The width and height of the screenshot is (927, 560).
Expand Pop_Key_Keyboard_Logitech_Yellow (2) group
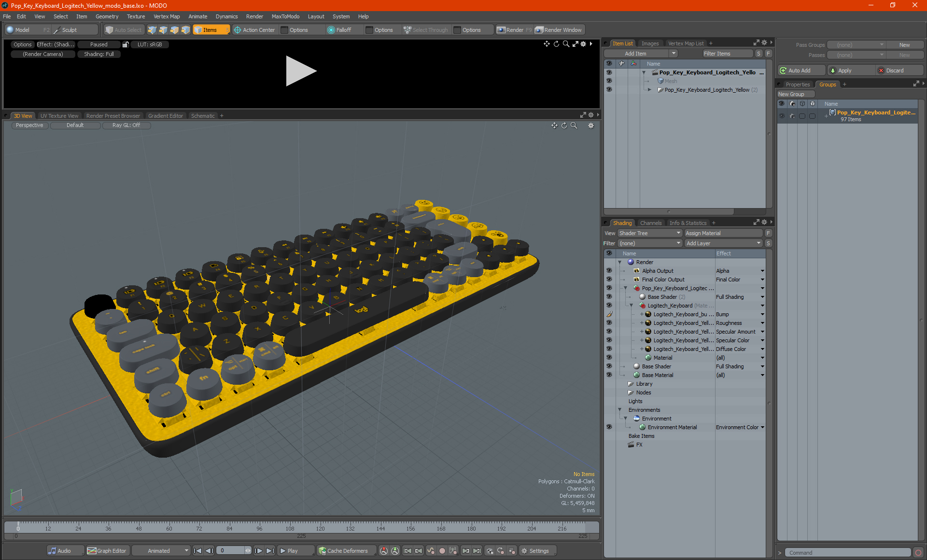click(x=649, y=90)
